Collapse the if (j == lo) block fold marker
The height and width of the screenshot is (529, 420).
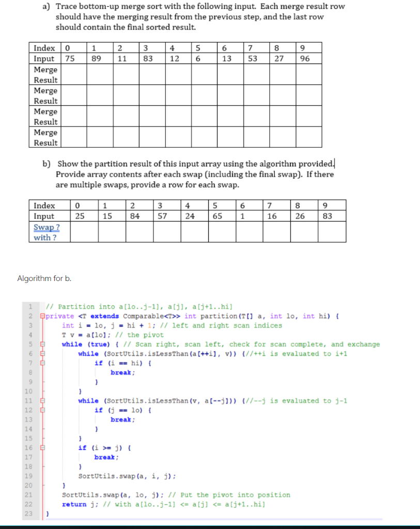coord(42,410)
